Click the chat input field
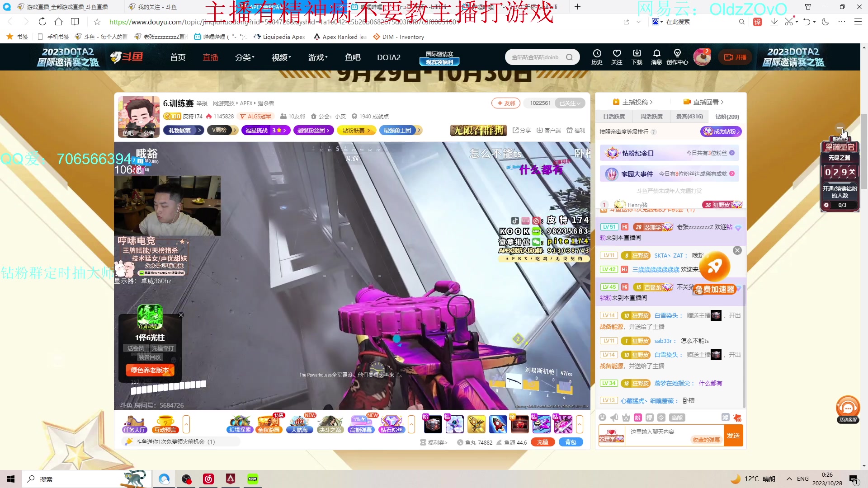868x488 pixels. click(674, 436)
